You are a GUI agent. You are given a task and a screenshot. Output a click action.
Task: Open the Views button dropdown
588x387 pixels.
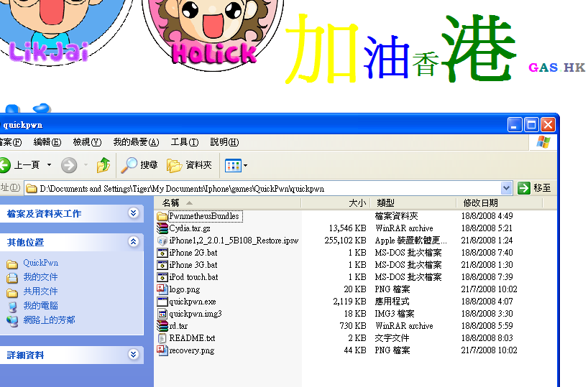point(236,165)
